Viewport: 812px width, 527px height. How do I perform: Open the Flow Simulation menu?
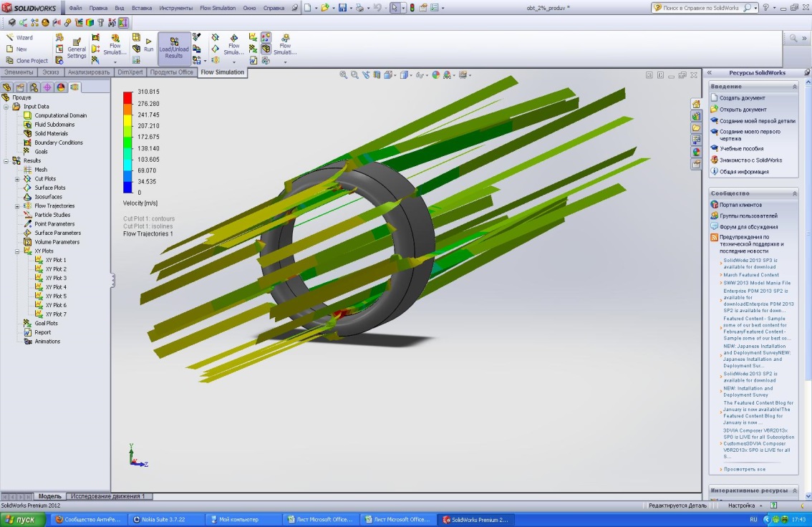(218, 8)
